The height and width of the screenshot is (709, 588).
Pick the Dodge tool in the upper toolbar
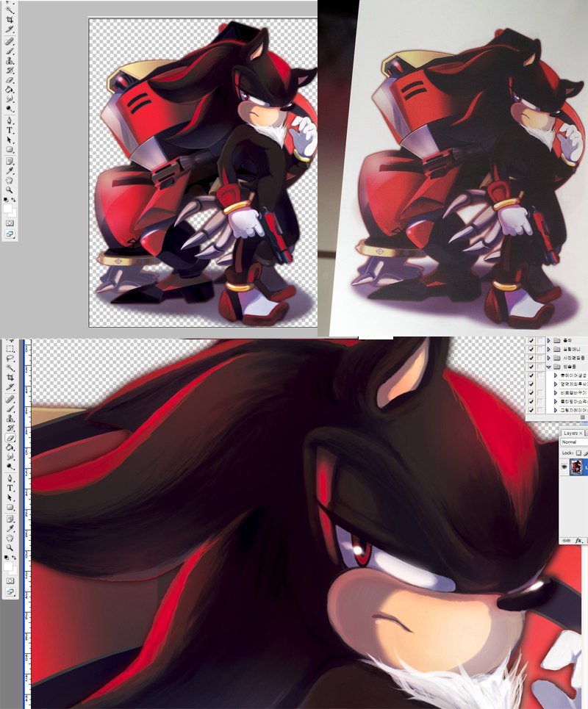coord(10,109)
